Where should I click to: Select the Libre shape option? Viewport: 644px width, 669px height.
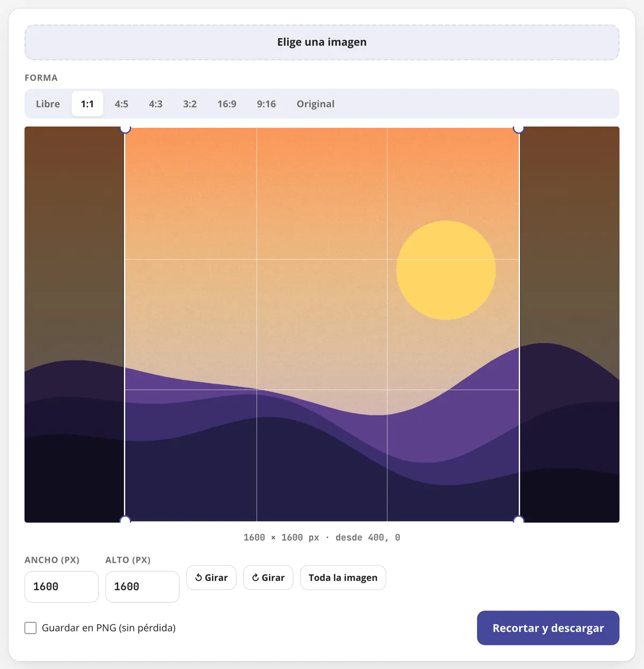click(x=48, y=104)
